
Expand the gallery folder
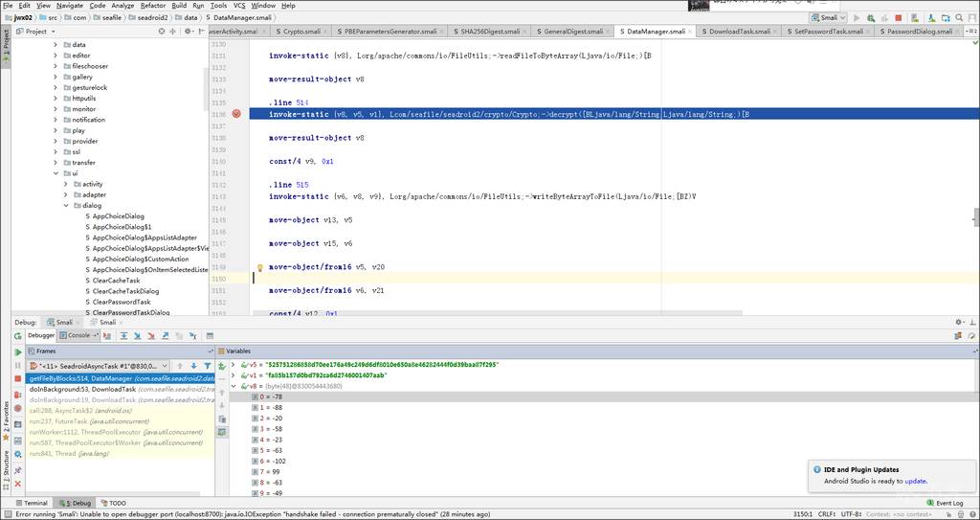(55, 77)
